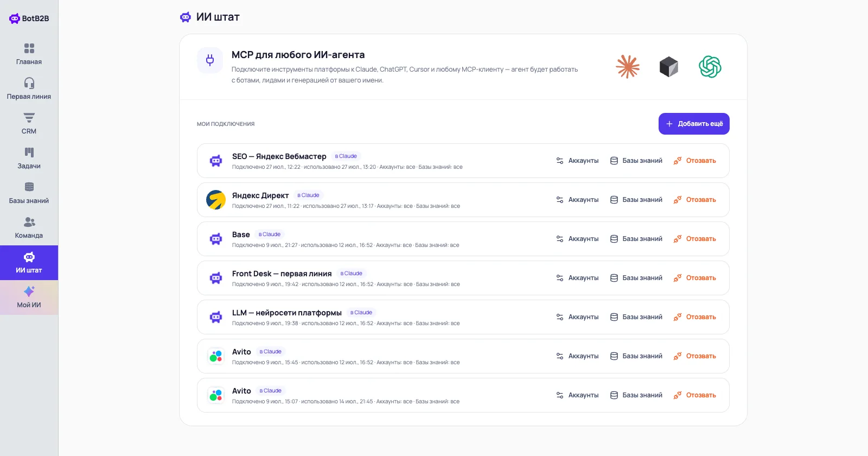Click the Яндекс Директ connection icon
The height and width of the screenshot is (456, 868).
[216, 200]
